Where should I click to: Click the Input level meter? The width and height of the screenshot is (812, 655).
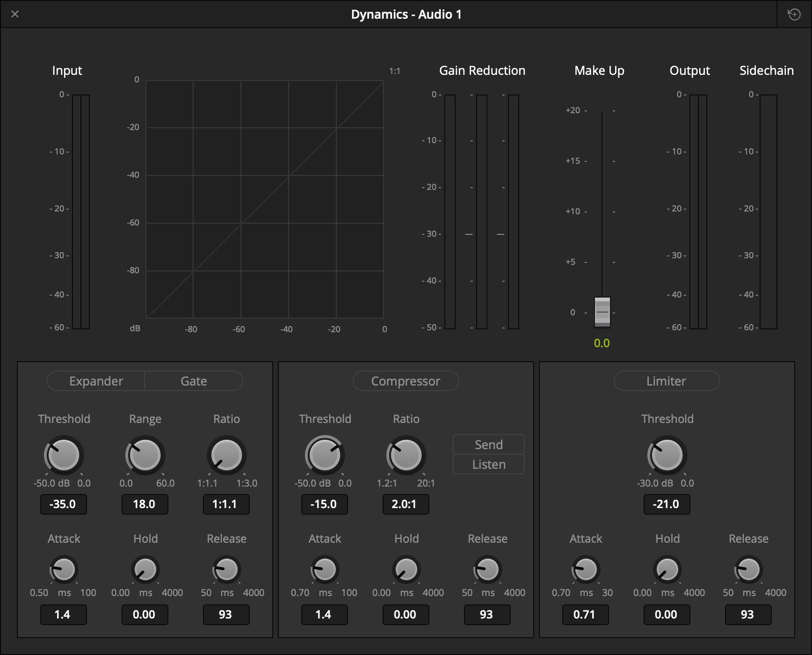(x=81, y=212)
